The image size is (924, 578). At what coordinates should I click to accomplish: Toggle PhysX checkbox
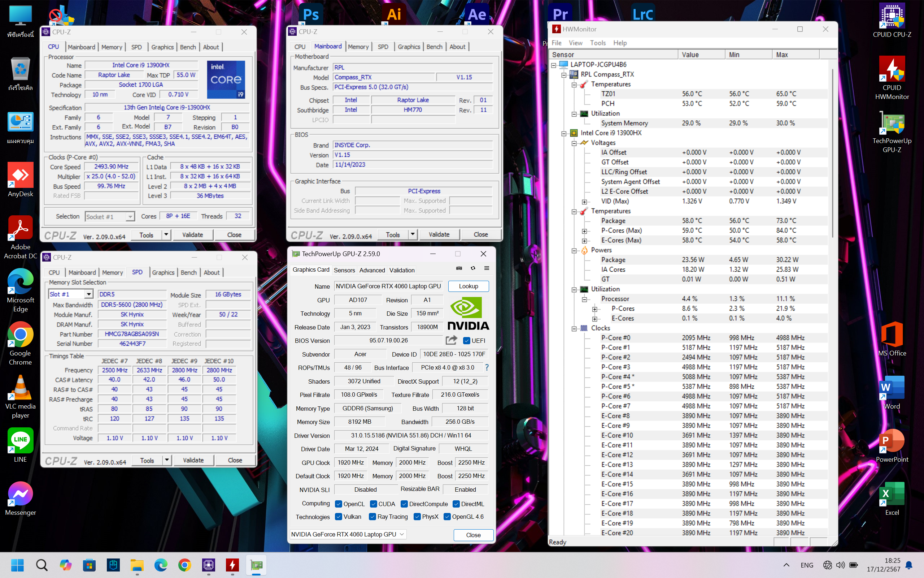[x=417, y=517]
